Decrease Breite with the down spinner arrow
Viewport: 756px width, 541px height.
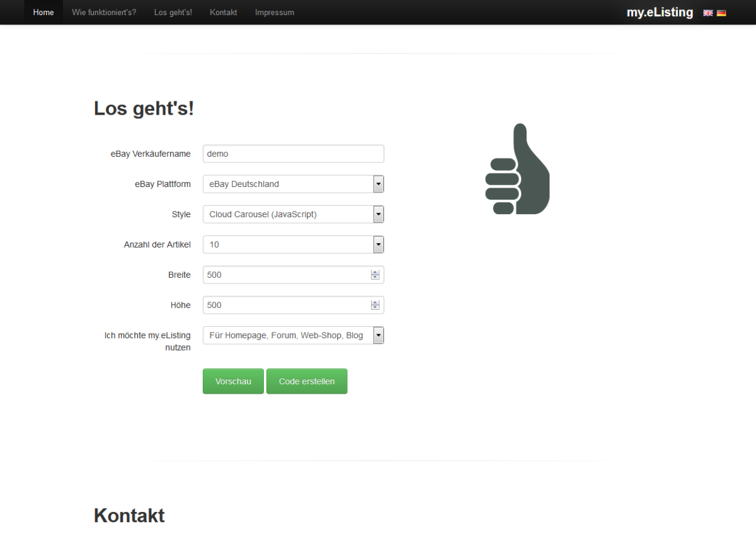pos(375,277)
